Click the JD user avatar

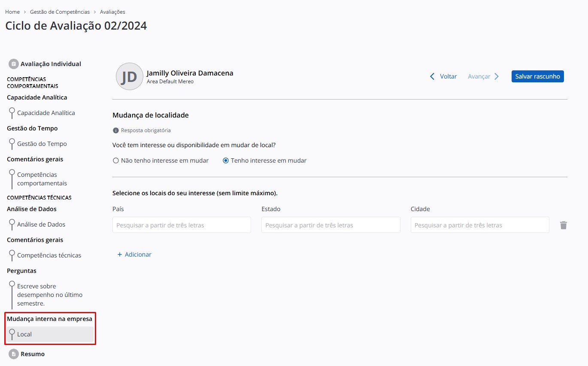pos(129,76)
